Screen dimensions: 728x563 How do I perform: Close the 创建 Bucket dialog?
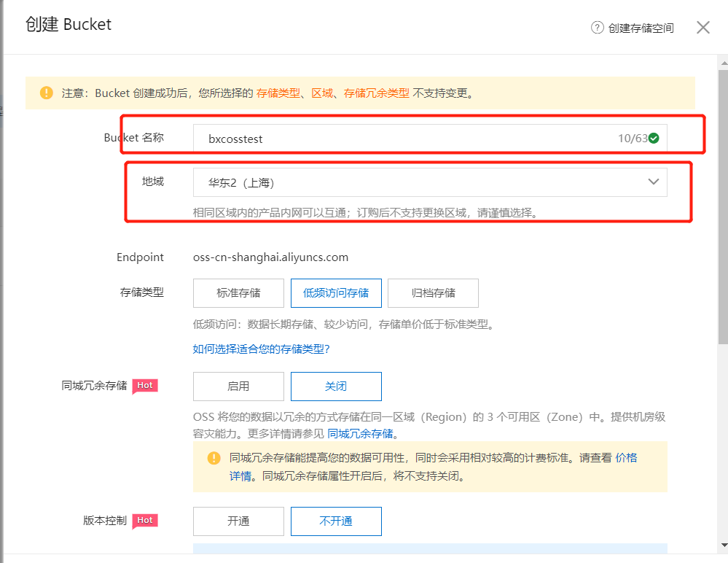point(702,27)
